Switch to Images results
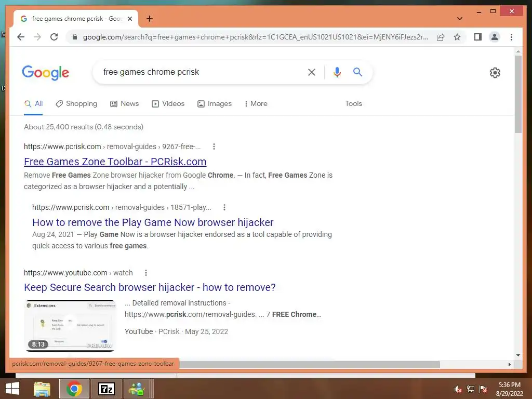The image size is (532, 399). tap(215, 104)
